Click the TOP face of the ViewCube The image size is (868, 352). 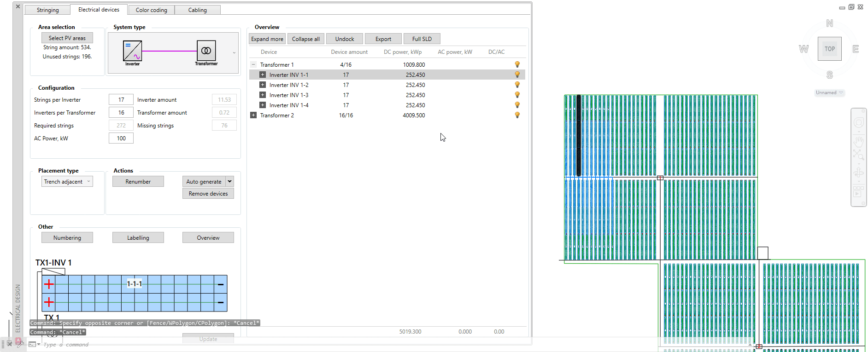[829, 49]
